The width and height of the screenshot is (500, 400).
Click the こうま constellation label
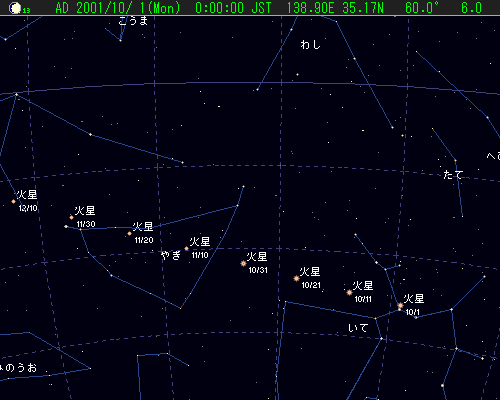click(133, 21)
